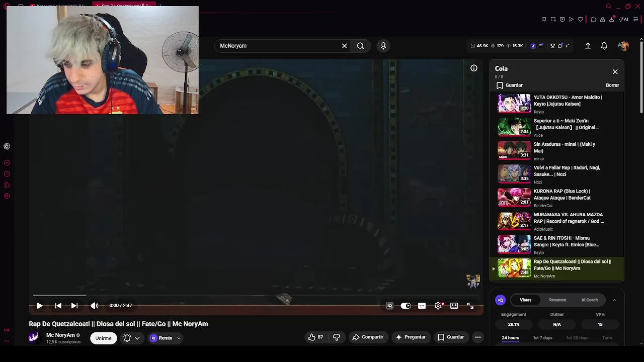Select Sin Ataduras - minai queue video
644x362 pixels.
556,151
